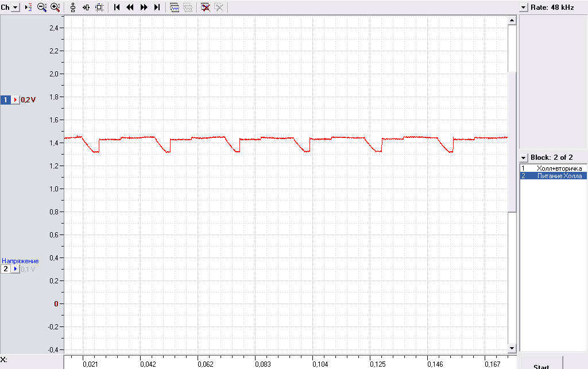Select channel 2 number box
Screen dimensions: 588x369
(x=6, y=269)
